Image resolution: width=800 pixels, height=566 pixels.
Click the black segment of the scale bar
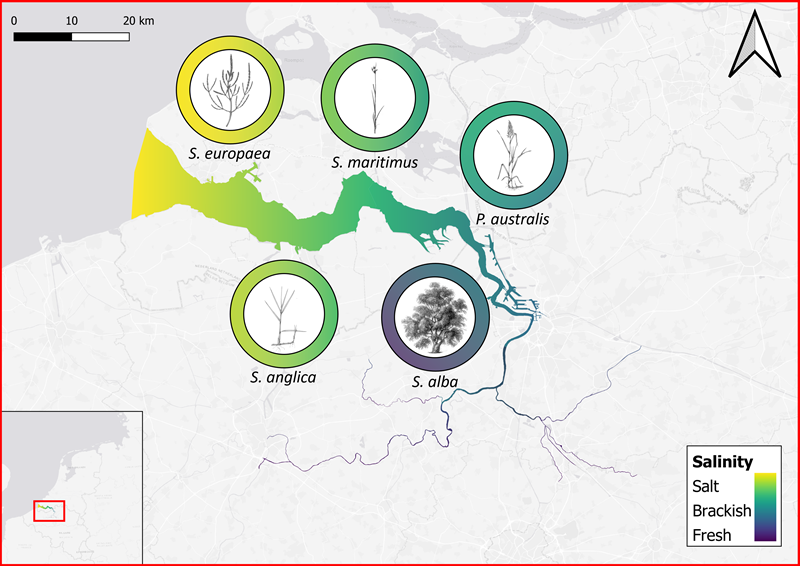(x=42, y=37)
